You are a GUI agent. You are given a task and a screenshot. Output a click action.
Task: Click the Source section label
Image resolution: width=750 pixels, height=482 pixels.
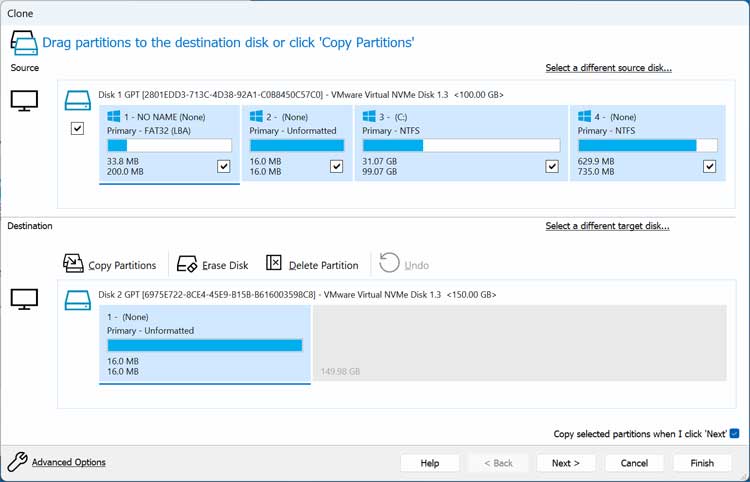[24, 68]
